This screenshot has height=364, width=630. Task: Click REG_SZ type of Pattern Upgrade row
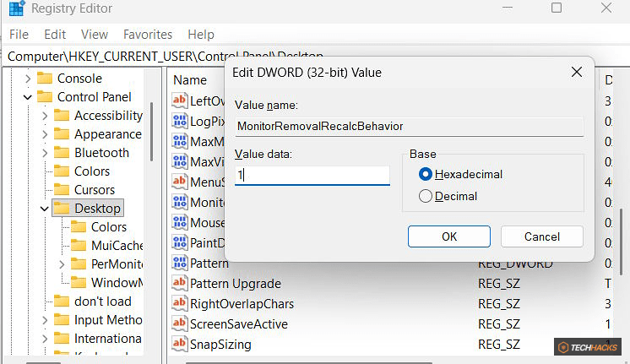499,283
